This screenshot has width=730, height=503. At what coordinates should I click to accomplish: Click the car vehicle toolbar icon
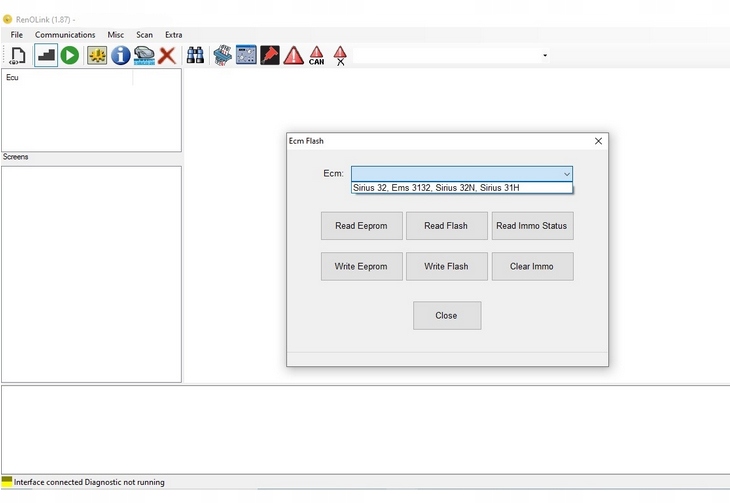point(144,55)
